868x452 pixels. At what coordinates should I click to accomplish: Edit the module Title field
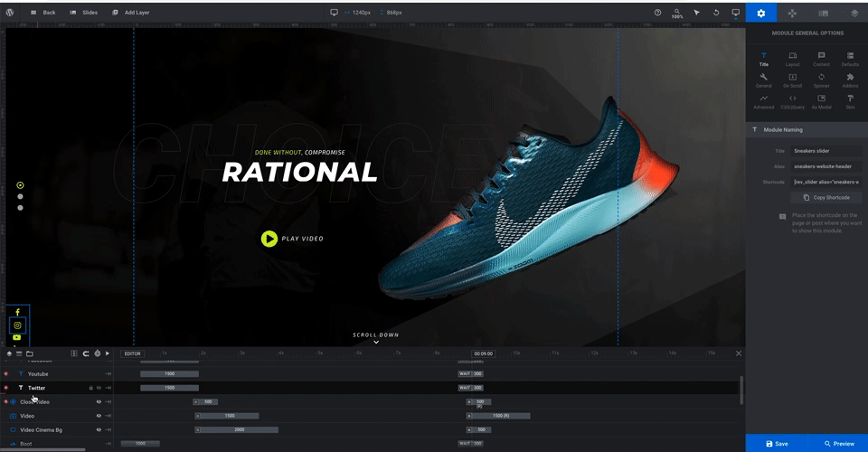(x=826, y=150)
